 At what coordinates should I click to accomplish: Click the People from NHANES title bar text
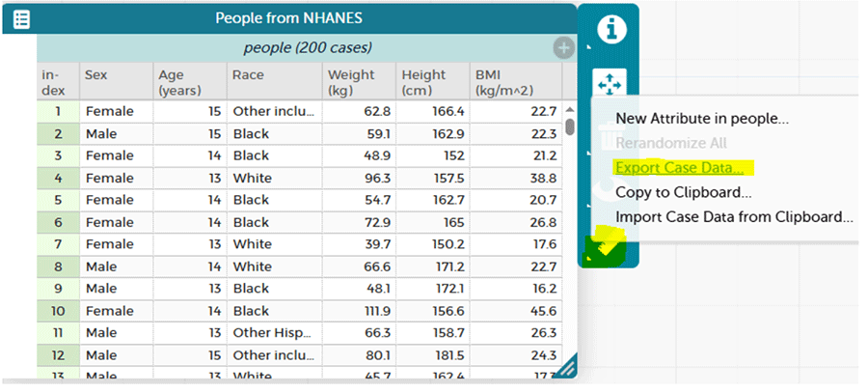tap(288, 18)
